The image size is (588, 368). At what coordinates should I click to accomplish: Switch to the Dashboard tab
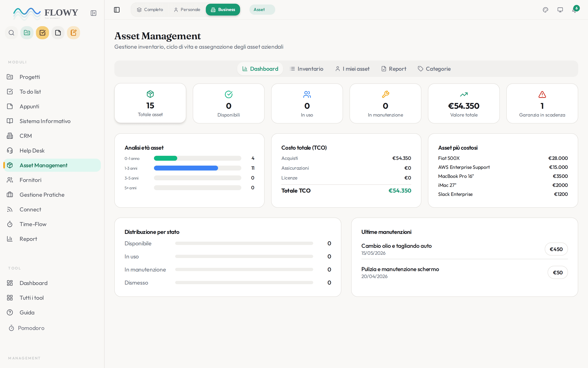pyautogui.click(x=260, y=69)
